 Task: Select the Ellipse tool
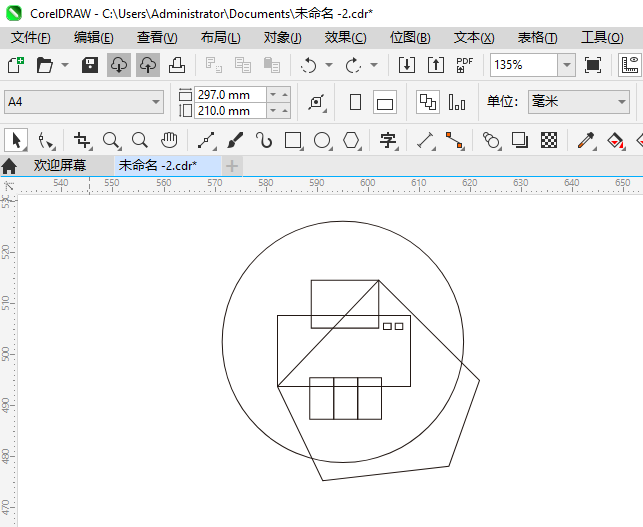(x=322, y=140)
